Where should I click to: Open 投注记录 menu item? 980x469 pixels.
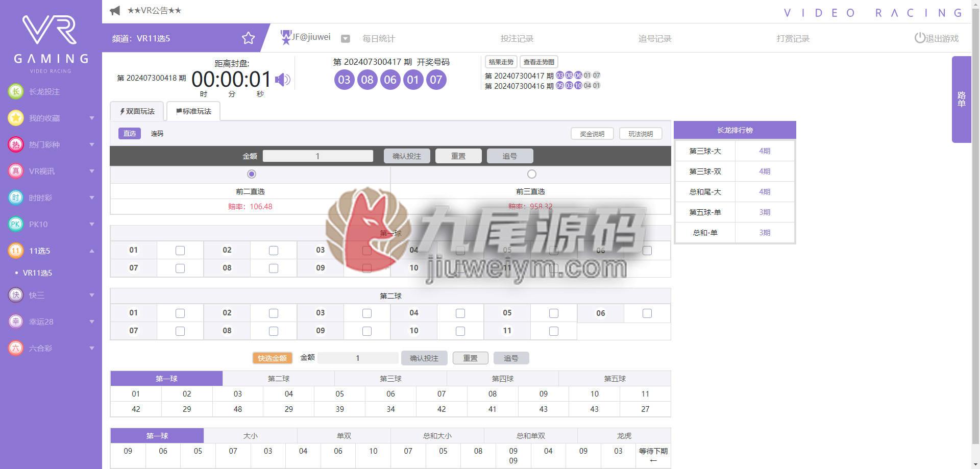[517, 39]
